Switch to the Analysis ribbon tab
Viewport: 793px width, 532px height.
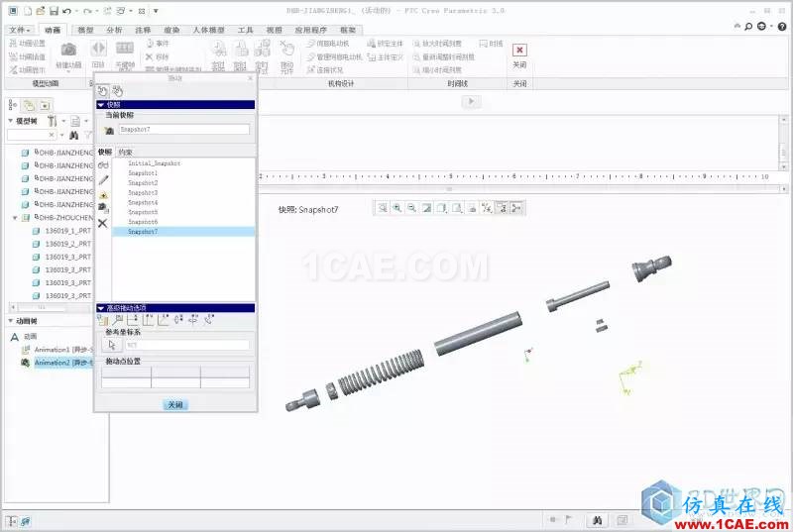click(114, 31)
